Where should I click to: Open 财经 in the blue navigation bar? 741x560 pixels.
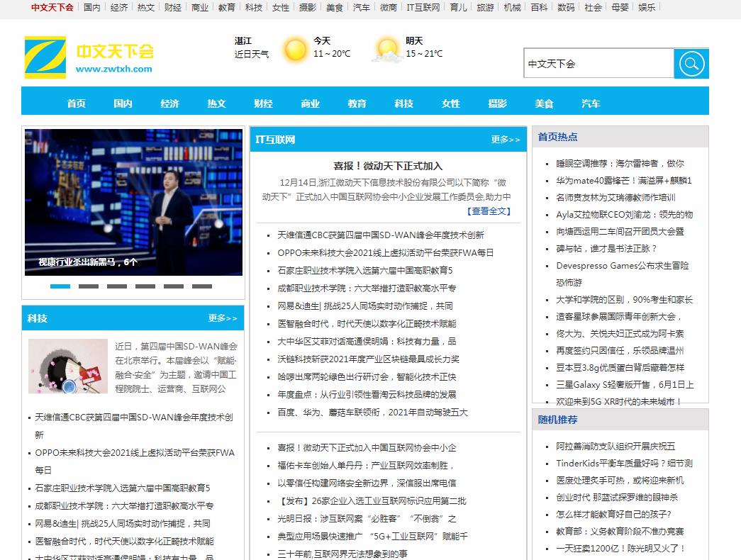(x=263, y=103)
